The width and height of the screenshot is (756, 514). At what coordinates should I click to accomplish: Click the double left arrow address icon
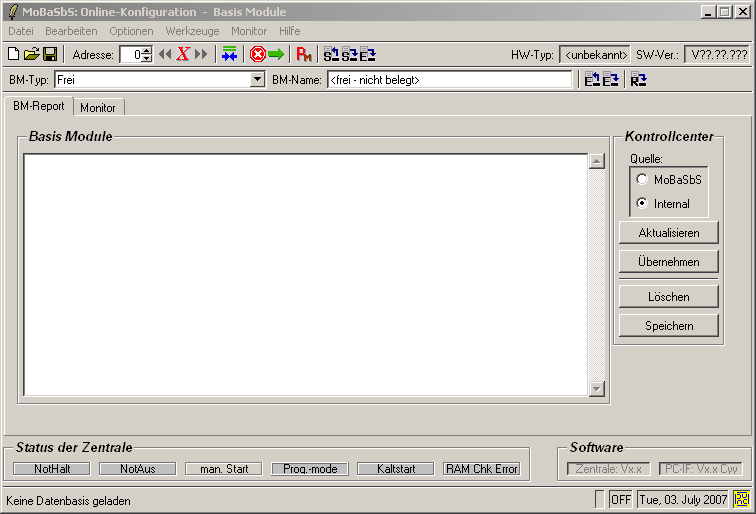point(165,54)
